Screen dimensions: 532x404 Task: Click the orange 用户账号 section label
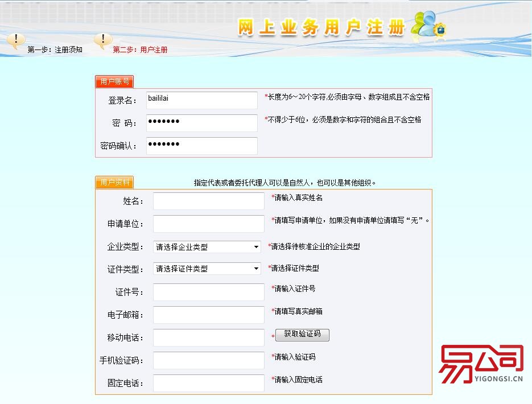click(x=114, y=81)
